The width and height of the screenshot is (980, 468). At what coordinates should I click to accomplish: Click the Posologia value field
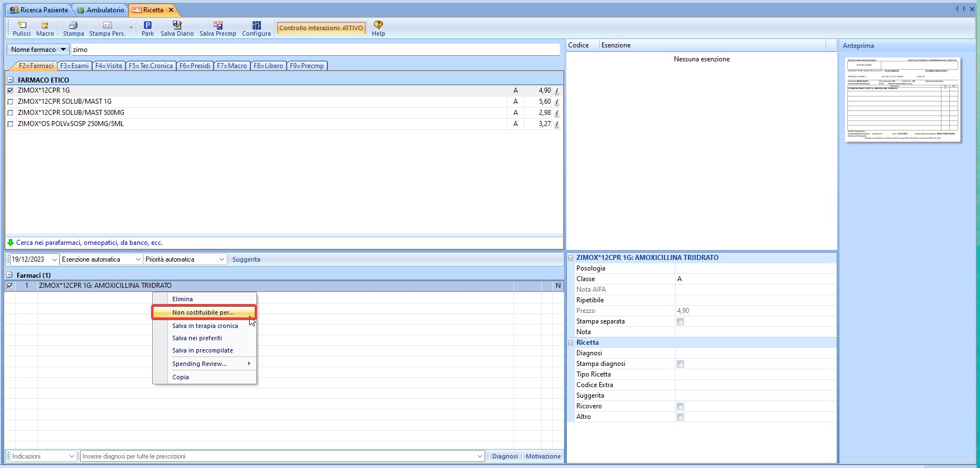755,268
